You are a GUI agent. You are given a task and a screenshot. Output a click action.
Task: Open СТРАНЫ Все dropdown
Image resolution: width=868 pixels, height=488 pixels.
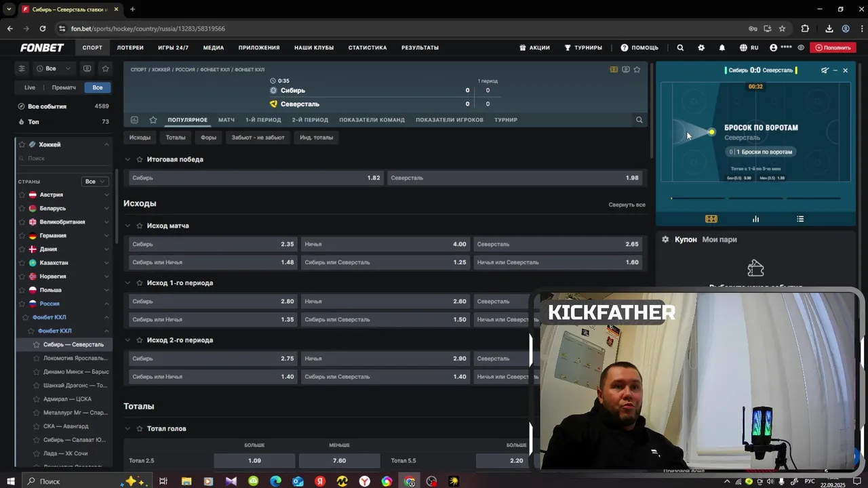click(x=94, y=182)
